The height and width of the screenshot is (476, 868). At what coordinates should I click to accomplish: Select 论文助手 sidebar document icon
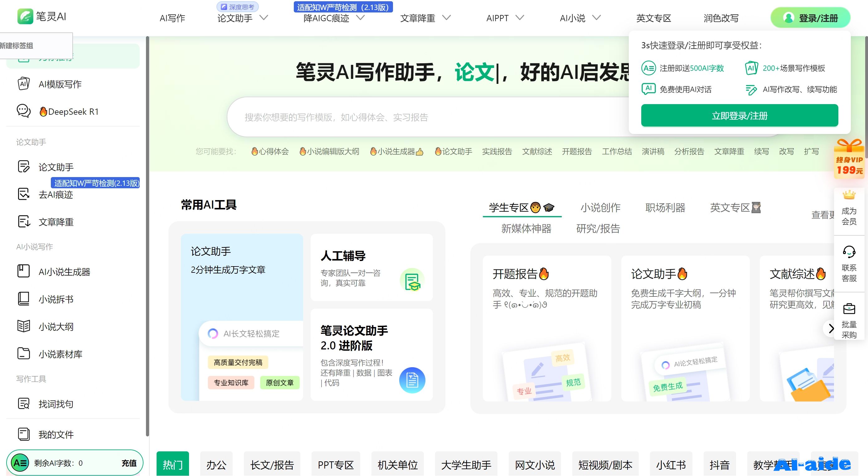click(x=24, y=167)
